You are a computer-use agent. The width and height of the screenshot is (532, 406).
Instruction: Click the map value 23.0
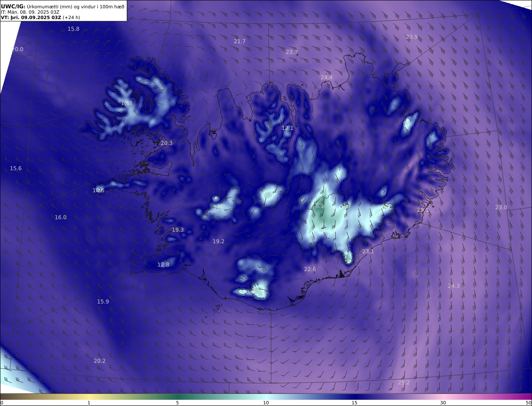click(x=501, y=208)
